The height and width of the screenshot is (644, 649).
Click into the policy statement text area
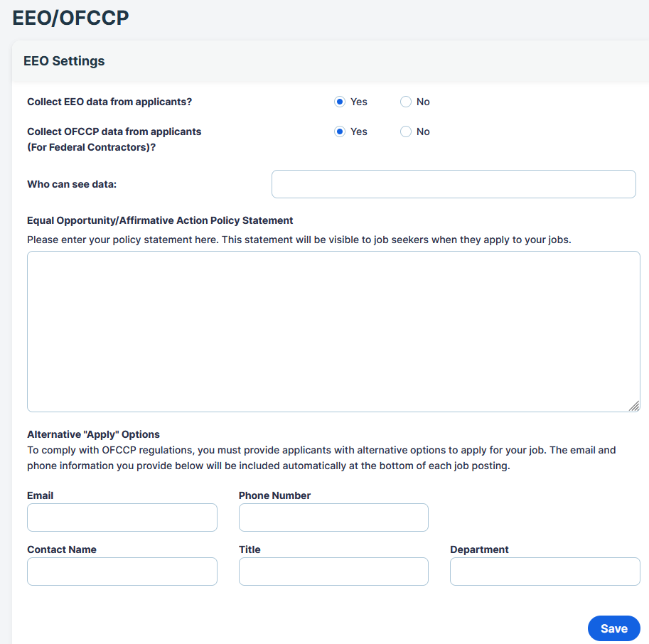[x=333, y=331]
